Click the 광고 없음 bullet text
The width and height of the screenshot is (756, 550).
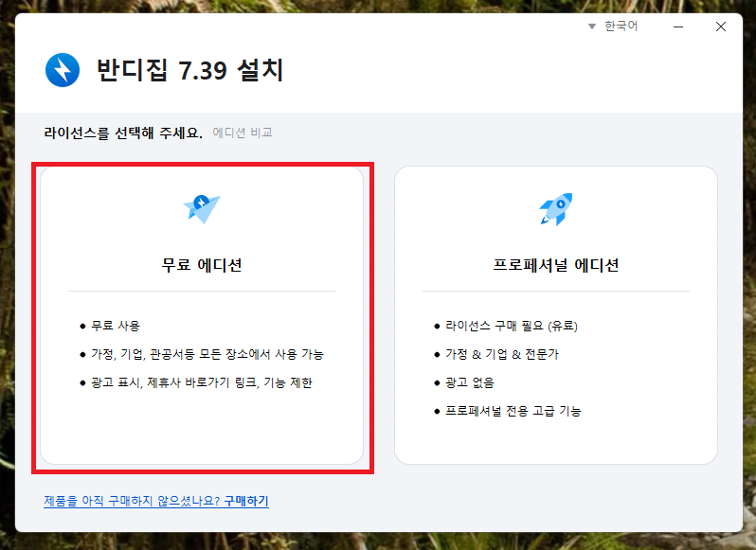[x=470, y=382]
